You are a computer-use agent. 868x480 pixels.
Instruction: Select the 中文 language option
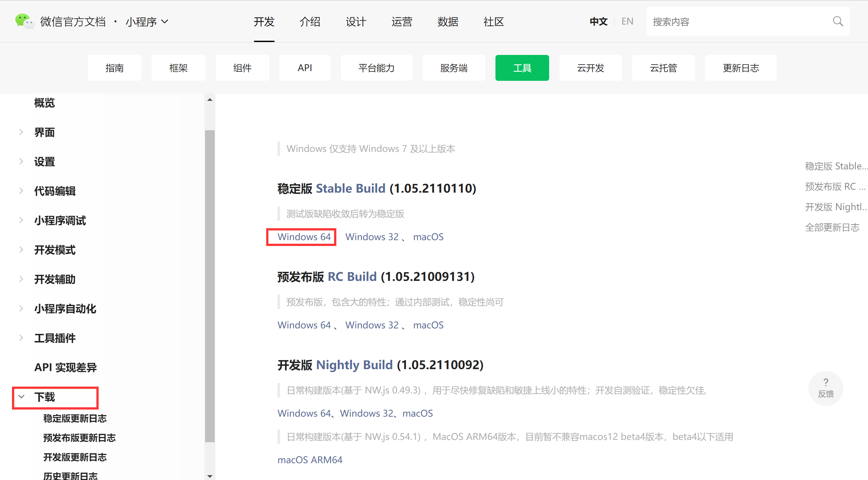click(598, 22)
